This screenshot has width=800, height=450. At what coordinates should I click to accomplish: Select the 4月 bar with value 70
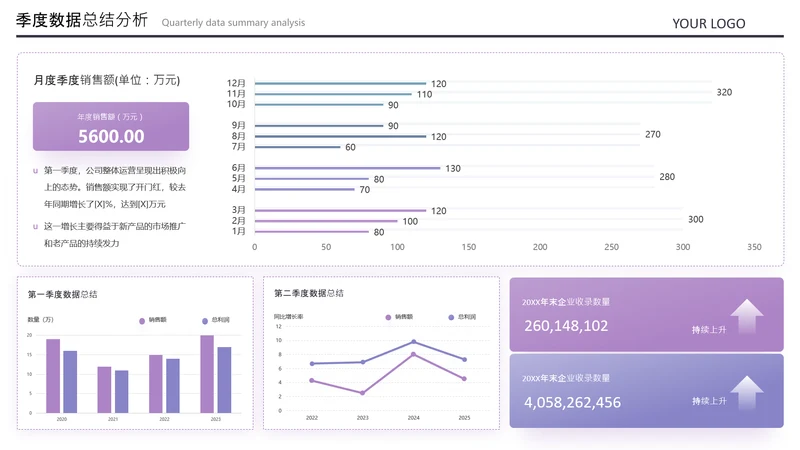305,189
